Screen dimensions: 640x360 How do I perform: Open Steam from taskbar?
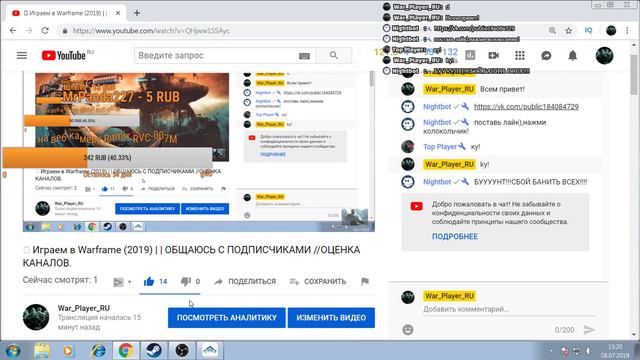(x=154, y=351)
